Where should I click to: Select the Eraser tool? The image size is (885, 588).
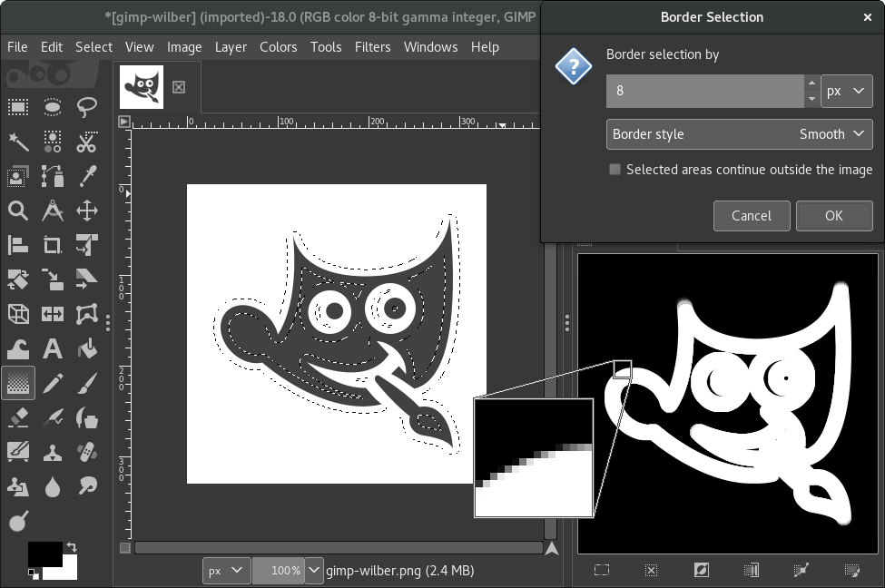(18, 417)
